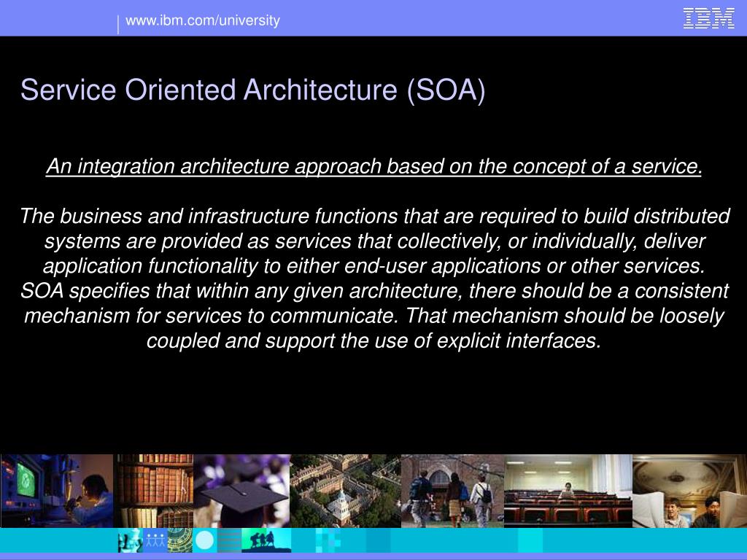Click the www.ibm.com/university link
This screenshot has width=747, height=560.
coord(203,20)
